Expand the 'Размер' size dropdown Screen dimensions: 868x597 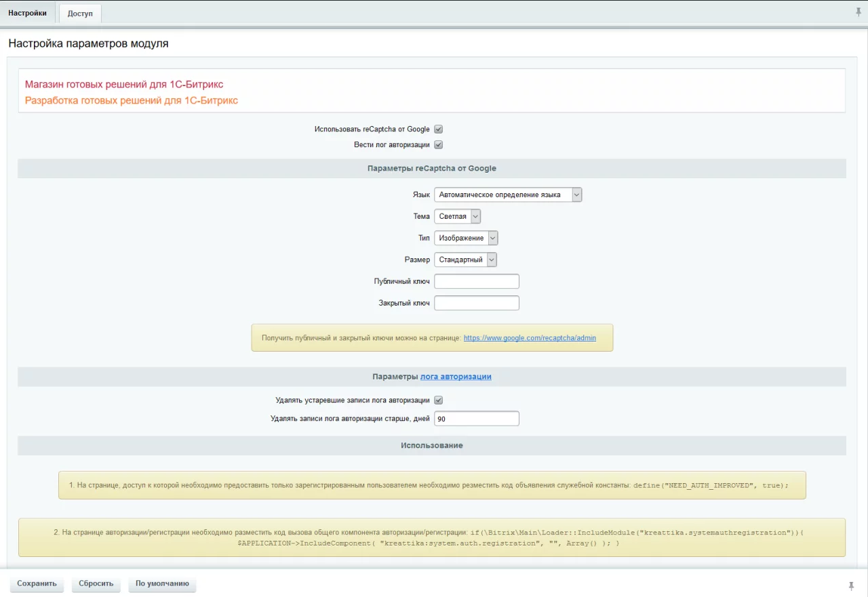click(x=465, y=260)
